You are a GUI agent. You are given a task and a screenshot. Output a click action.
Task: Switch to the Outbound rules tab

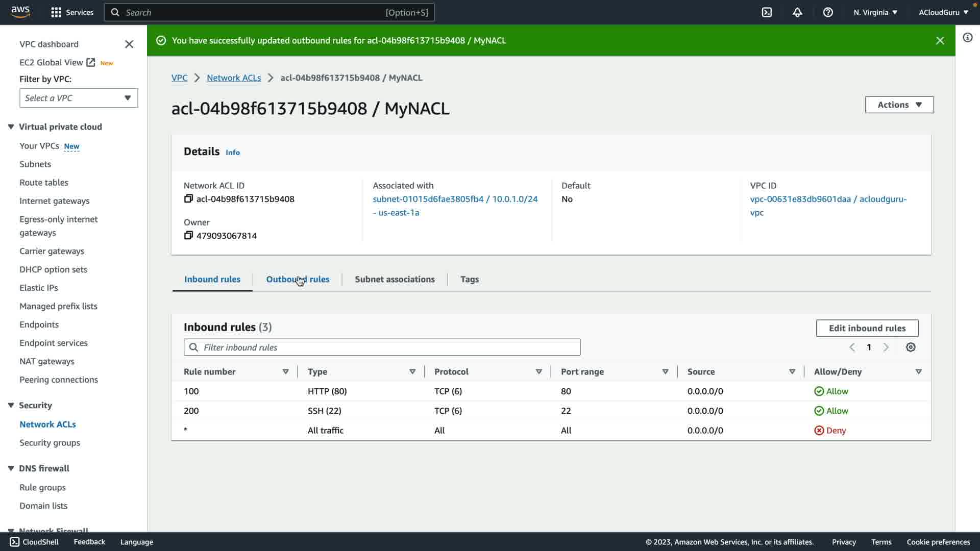pos(298,279)
